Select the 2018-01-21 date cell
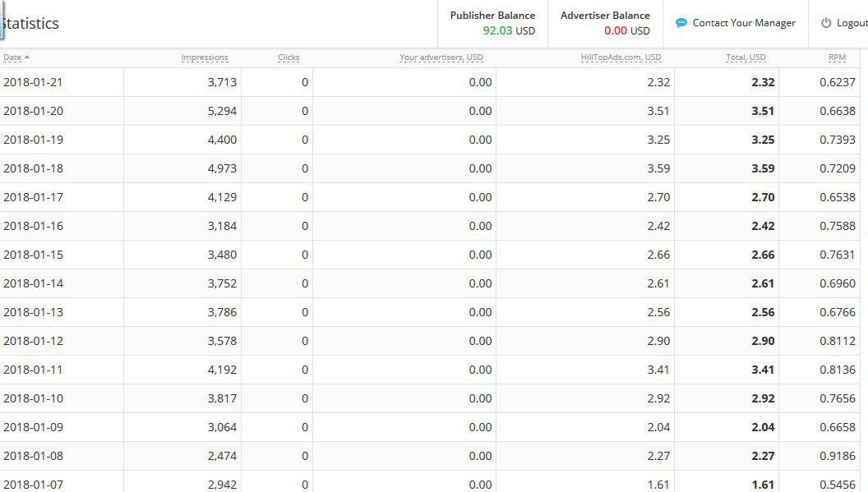This screenshot has height=492, width=868. pos(33,82)
